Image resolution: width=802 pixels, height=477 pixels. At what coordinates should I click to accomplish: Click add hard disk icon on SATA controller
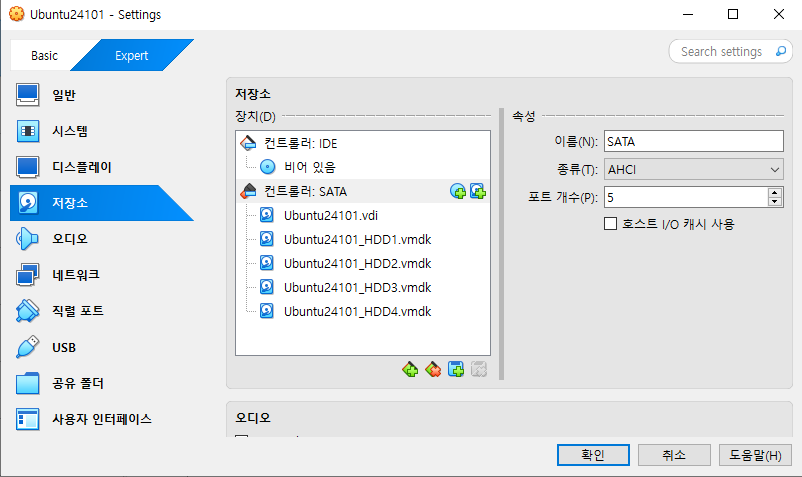(478, 191)
